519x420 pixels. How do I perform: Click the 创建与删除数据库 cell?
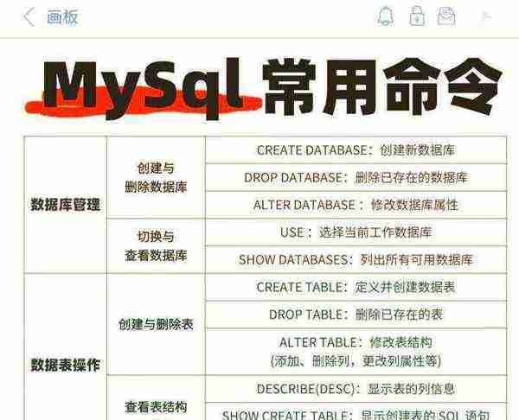(x=156, y=177)
